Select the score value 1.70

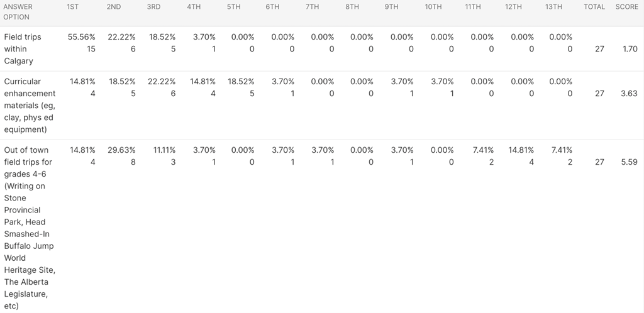pos(630,49)
